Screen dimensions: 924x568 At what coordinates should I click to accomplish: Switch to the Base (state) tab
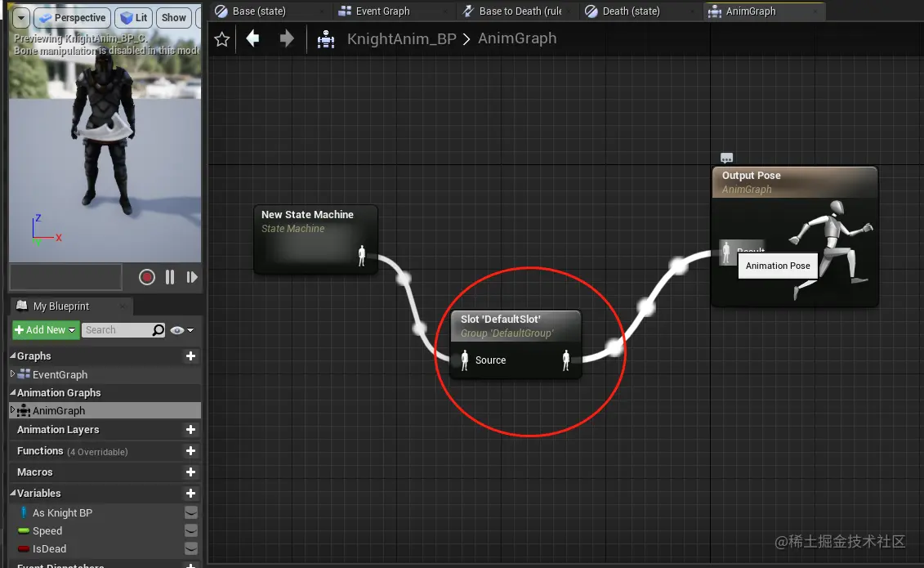(x=259, y=11)
